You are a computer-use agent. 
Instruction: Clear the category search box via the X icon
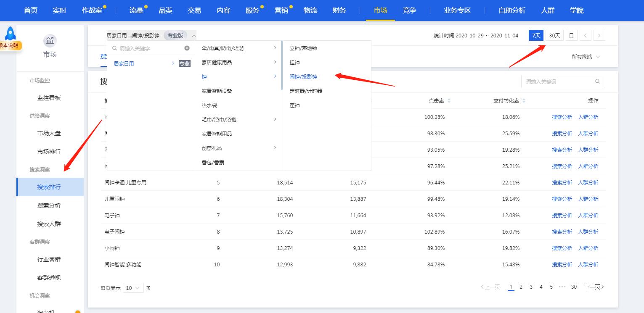point(187,48)
